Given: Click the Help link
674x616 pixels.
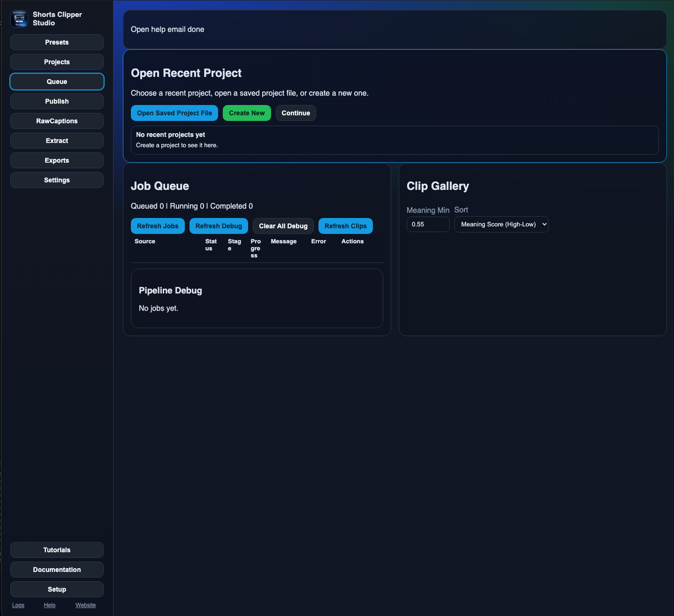Looking at the screenshot, I should 50,605.
